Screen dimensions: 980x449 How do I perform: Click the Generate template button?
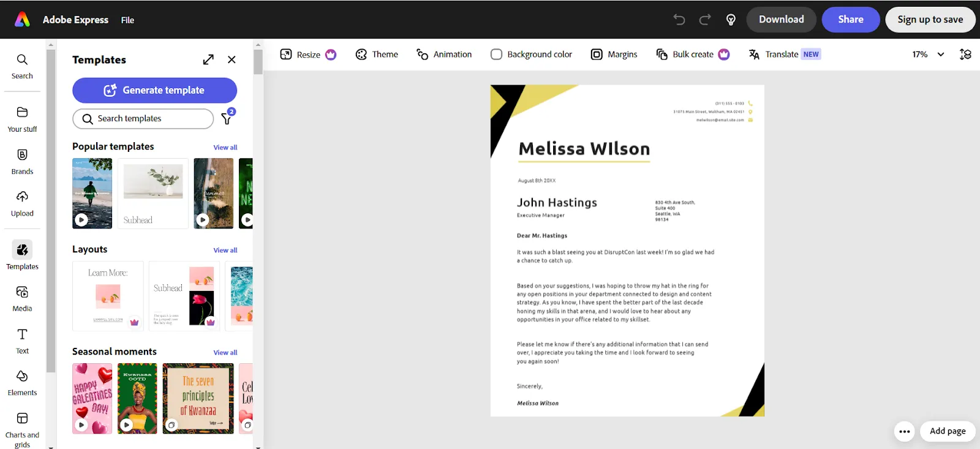point(154,90)
